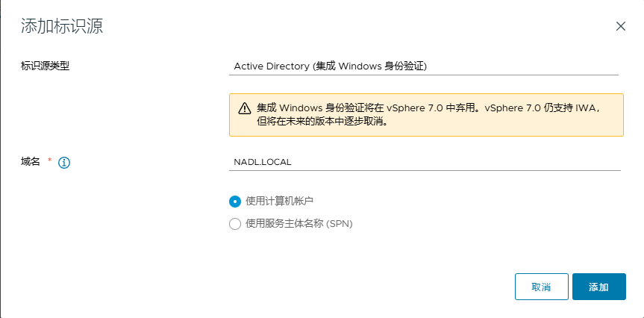
Task: Choose the 使用服务主体名称 (SPN) radio button
Action: pos(235,224)
